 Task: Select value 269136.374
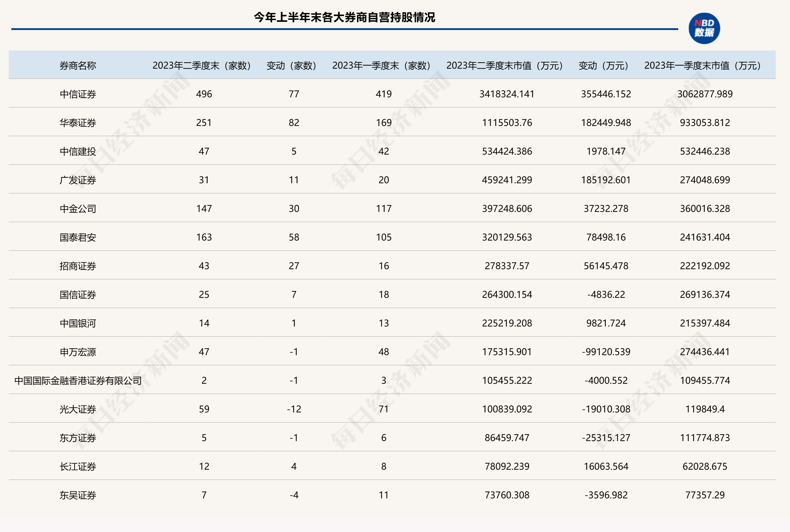[705, 295]
